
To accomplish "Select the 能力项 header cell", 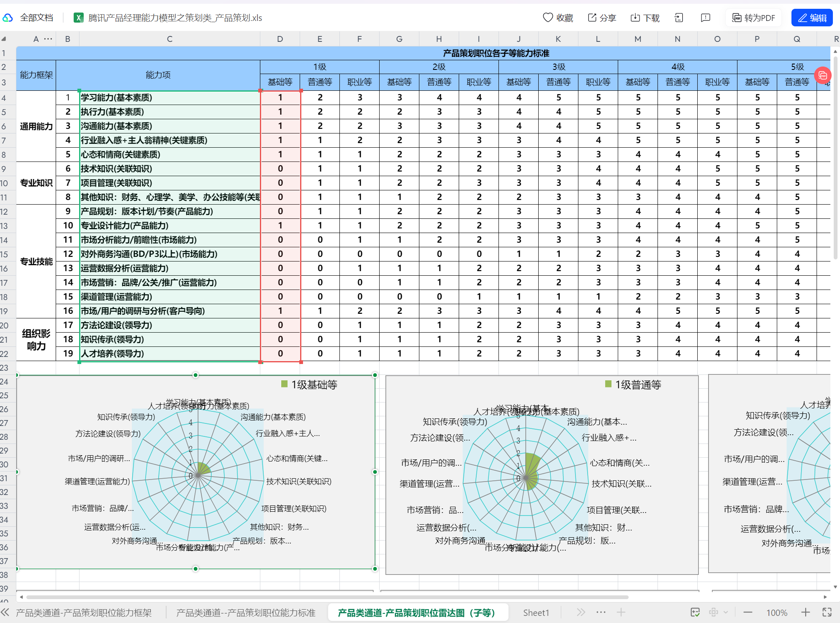I will 158,75.
